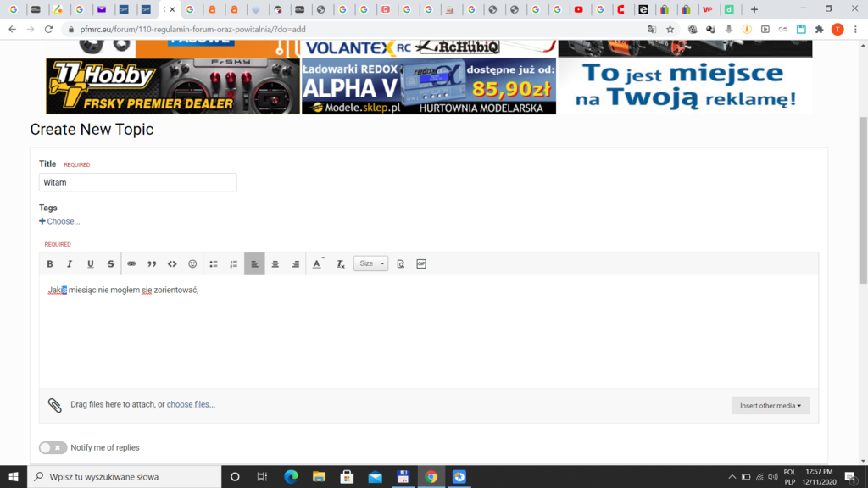Click the Title input field containing Witam

[x=137, y=182]
